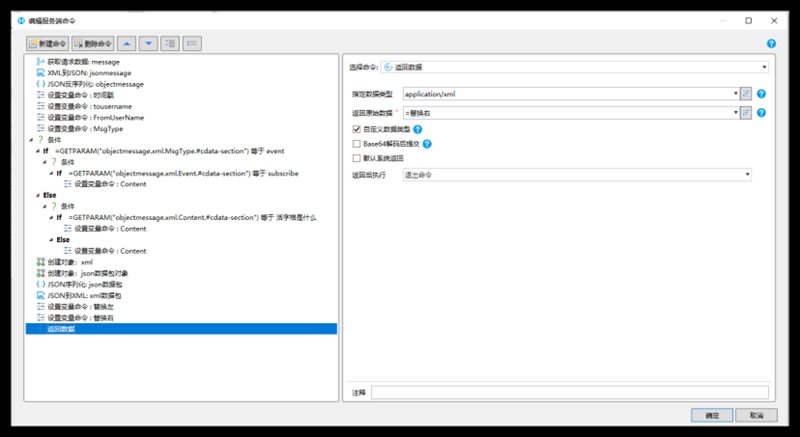Select the 设置变量命令: 替换左 row
Image resolution: width=800 pixels, height=437 pixels.
tap(81, 306)
